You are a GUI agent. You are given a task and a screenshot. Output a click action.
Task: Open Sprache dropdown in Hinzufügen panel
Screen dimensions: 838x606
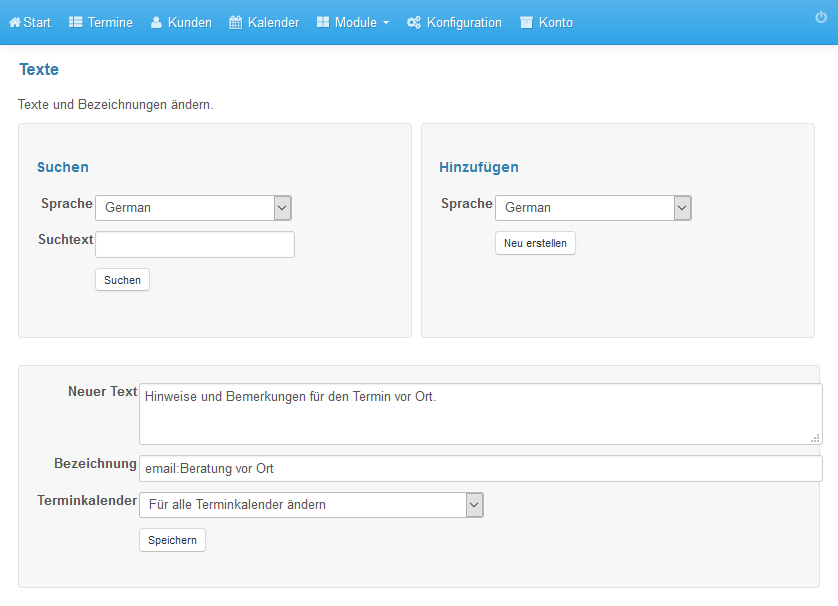point(593,208)
